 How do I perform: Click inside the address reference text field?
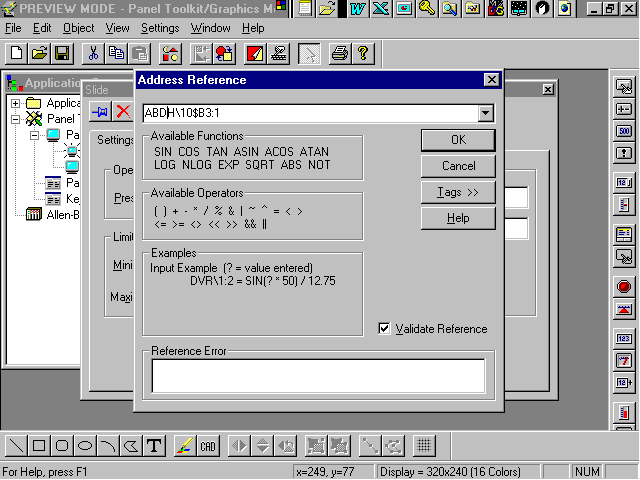310,113
